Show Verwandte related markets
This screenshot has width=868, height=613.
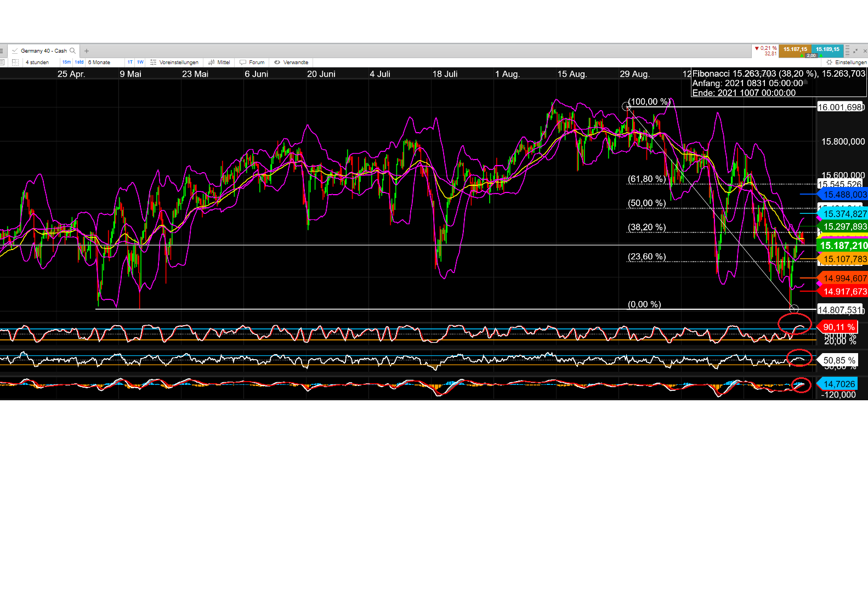click(291, 63)
